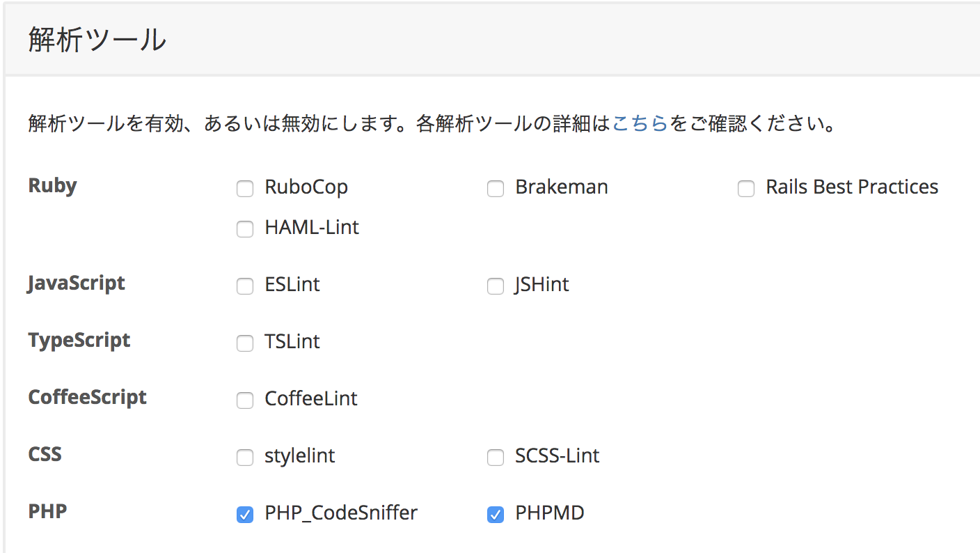Click the Ruby category label

pos(53,186)
